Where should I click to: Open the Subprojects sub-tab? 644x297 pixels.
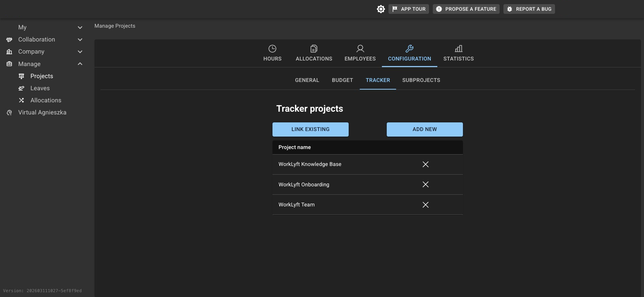(421, 80)
